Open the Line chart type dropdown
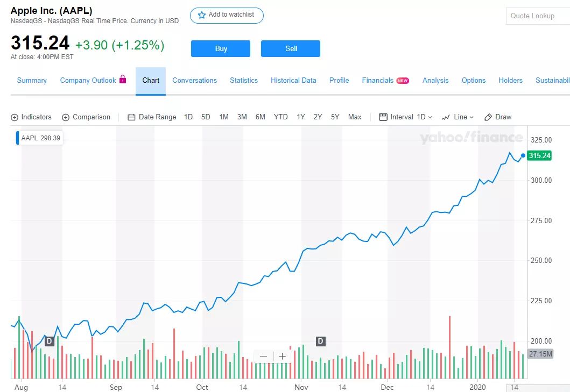 point(472,117)
